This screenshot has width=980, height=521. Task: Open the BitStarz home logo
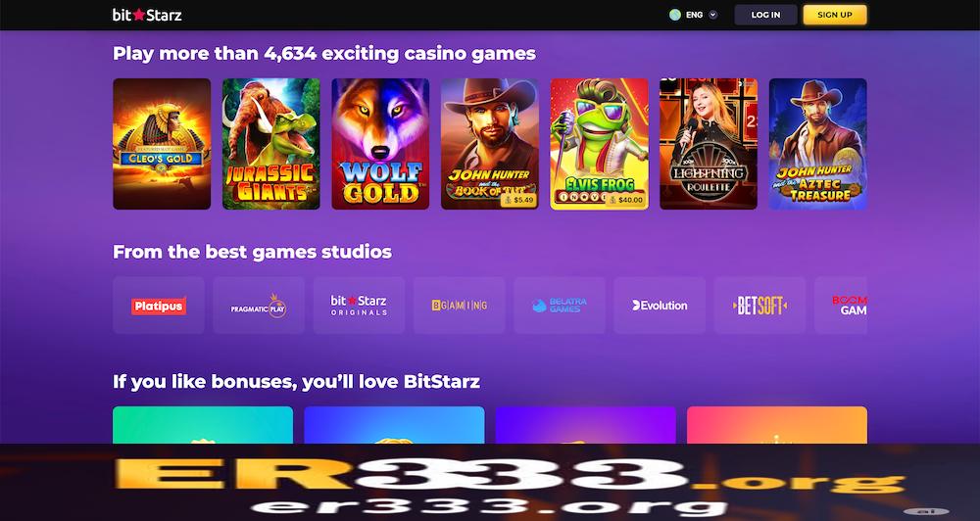tap(147, 15)
